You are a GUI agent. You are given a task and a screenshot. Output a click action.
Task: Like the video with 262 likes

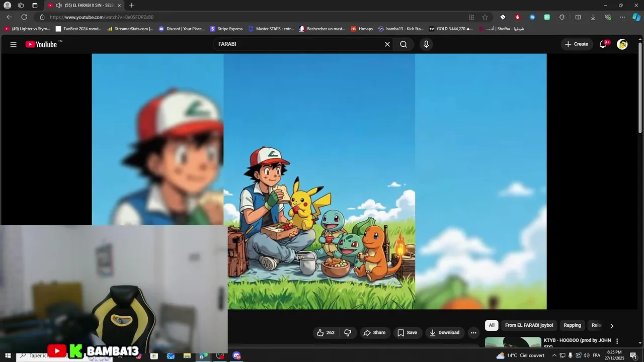(x=325, y=332)
